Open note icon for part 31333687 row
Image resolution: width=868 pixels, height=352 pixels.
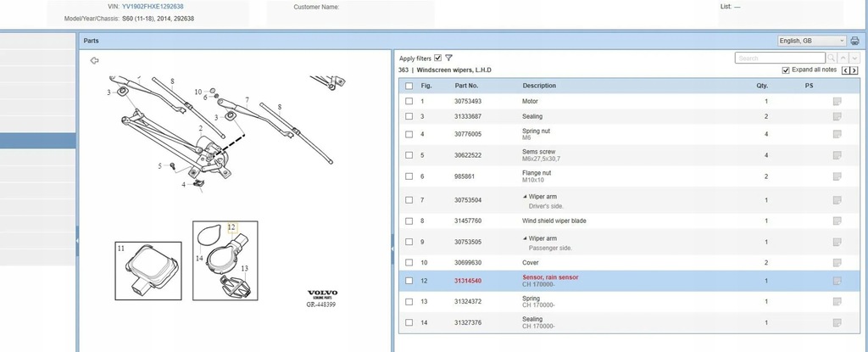[837, 116]
